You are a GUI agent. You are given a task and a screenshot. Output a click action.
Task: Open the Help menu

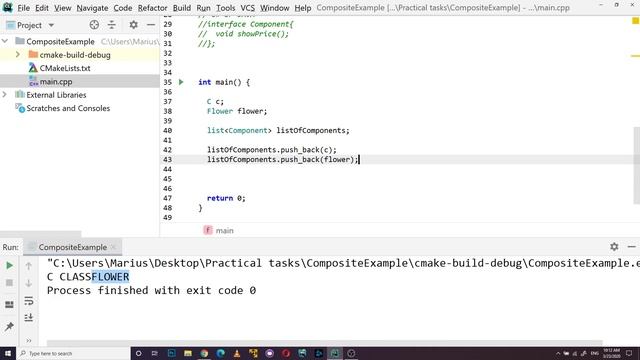[x=302, y=8]
